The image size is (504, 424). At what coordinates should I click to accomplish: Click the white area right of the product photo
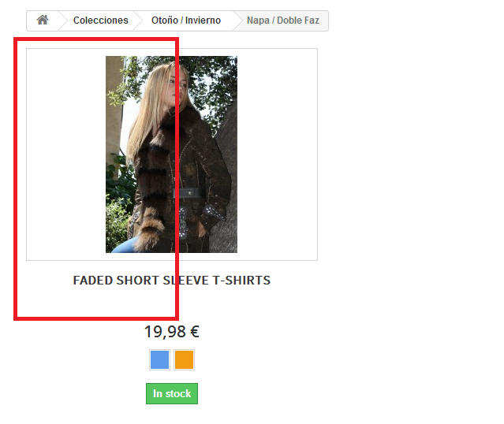point(277,154)
